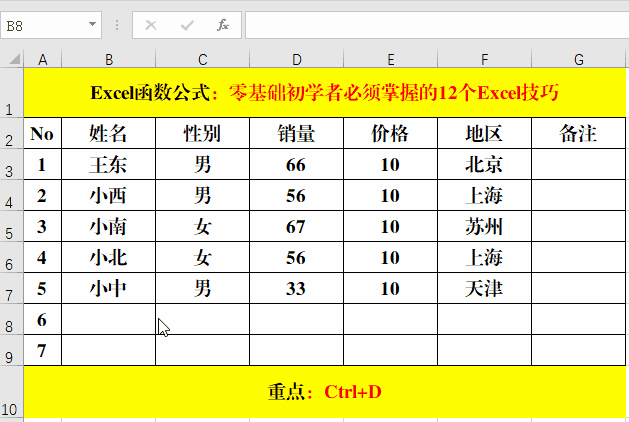
Task: Click the yellow 重点 Ctrl+D footer cell
Action: pyautogui.click(x=324, y=391)
